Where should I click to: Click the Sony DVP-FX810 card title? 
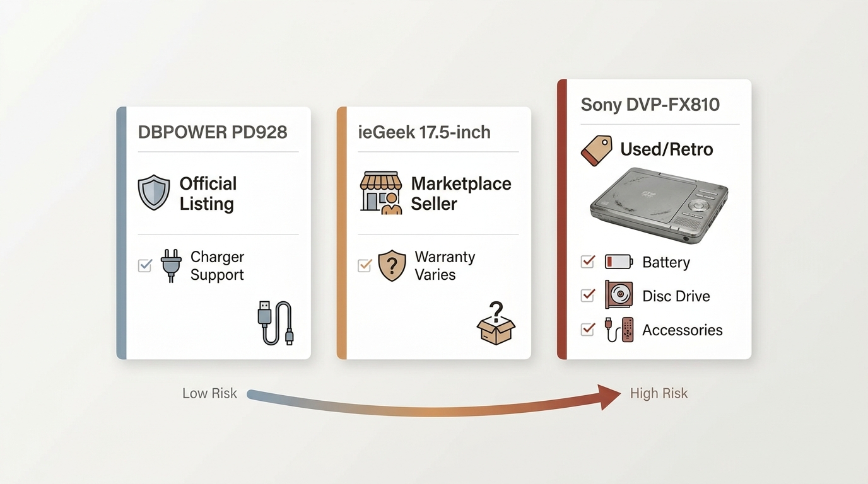(650, 105)
